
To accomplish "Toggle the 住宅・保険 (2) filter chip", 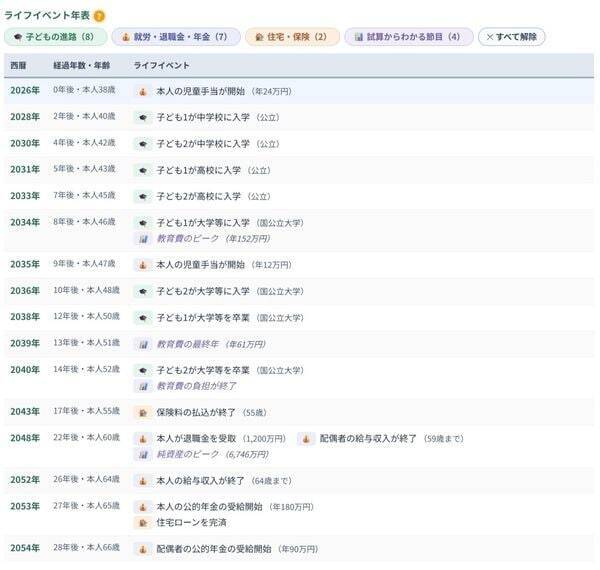I will click(292, 37).
